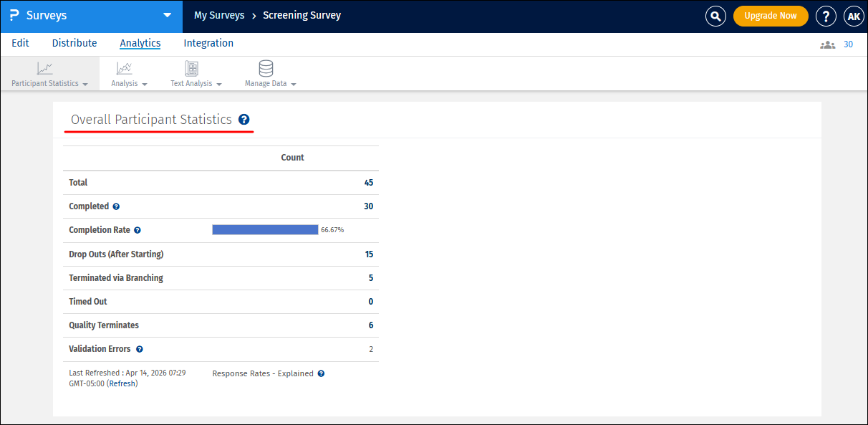
Task: Open search with the magnifier icon
Action: [715, 16]
